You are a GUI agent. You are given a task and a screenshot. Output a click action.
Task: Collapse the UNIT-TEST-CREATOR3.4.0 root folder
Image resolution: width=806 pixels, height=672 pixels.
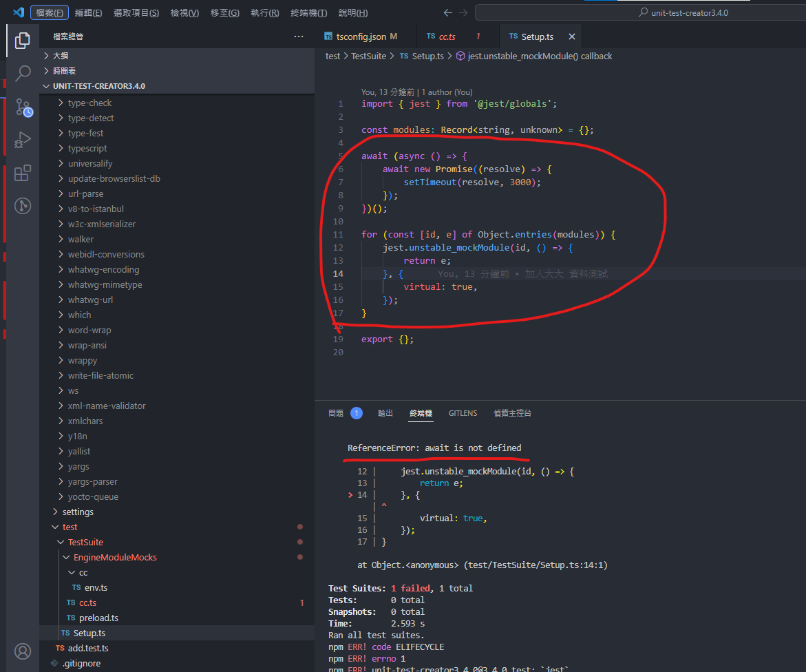177,86
